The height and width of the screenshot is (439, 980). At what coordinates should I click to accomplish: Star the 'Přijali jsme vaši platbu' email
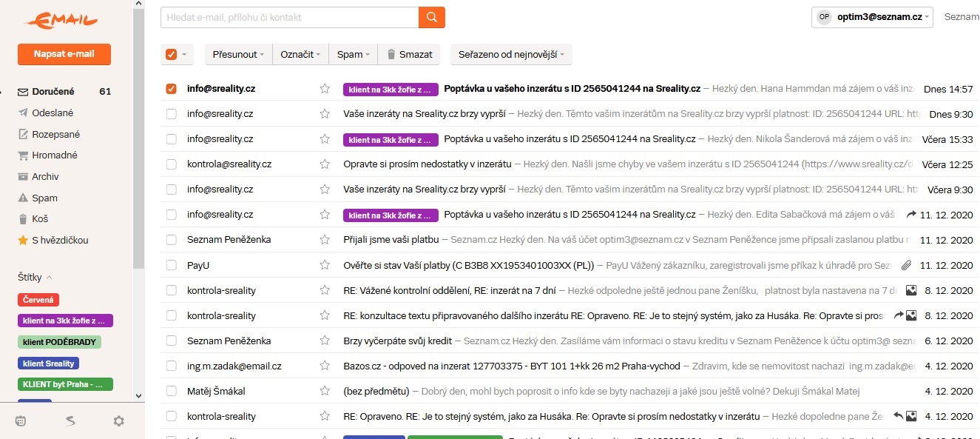click(325, 240)
